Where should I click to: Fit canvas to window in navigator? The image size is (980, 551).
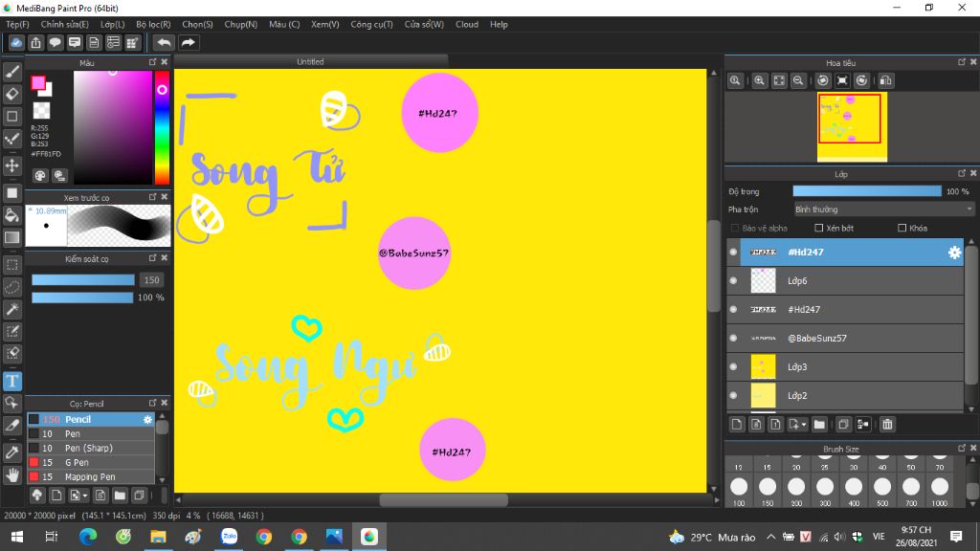[x=779, y=80]
